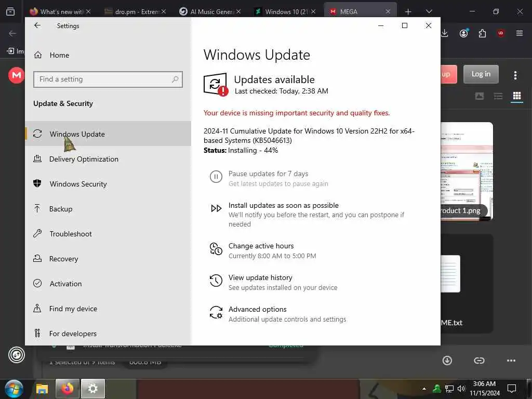
Task: Open Backup settings
Action: tap(108, 209)
